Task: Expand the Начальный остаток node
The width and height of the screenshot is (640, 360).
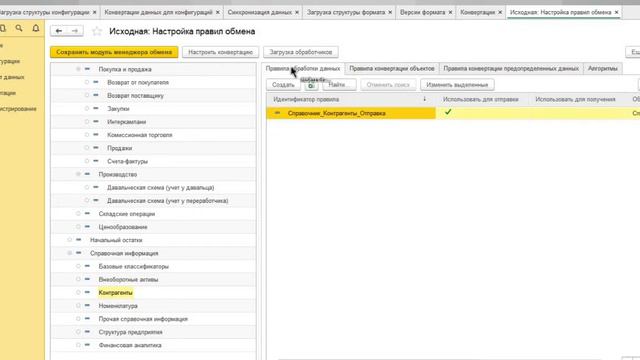Action: click(x=69, y=240)
